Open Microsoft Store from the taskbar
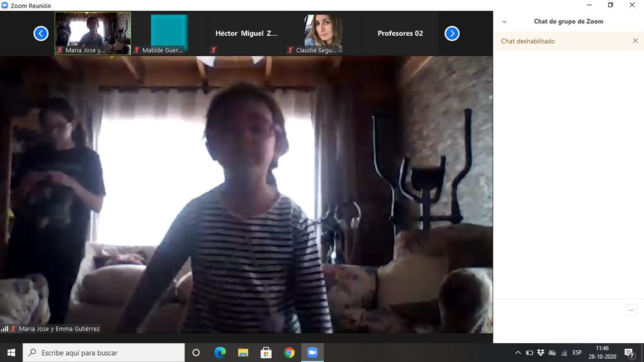 point(266,353)
